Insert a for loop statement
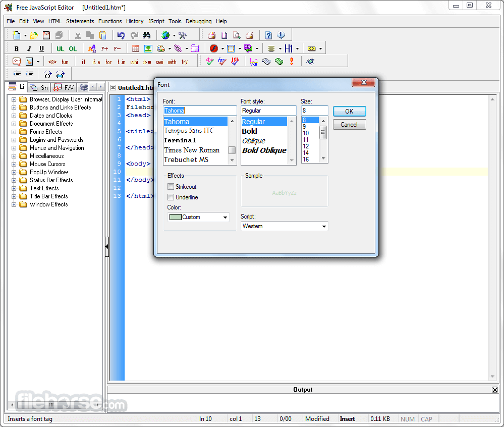 coord(108,62)
